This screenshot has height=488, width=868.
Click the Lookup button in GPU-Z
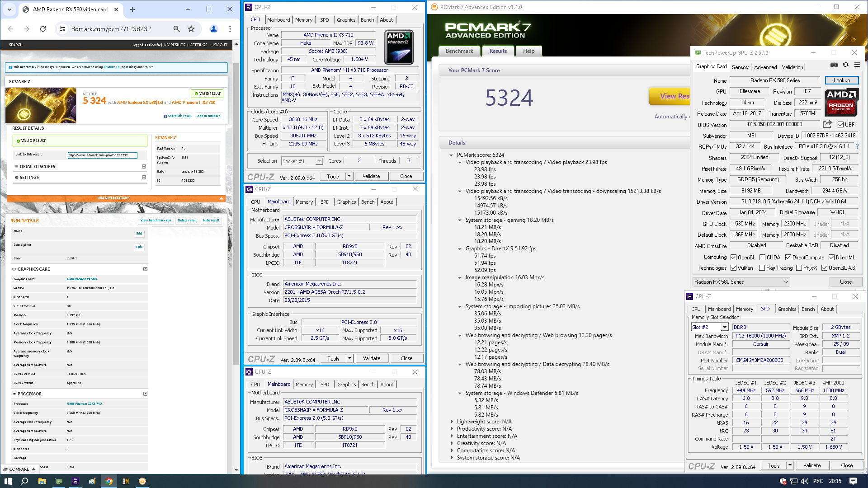coord(842,80)
